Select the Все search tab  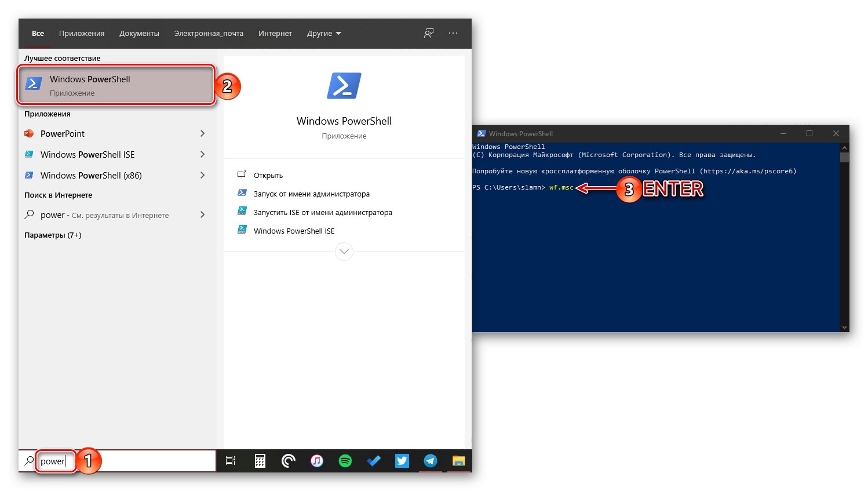pos(38,33)
